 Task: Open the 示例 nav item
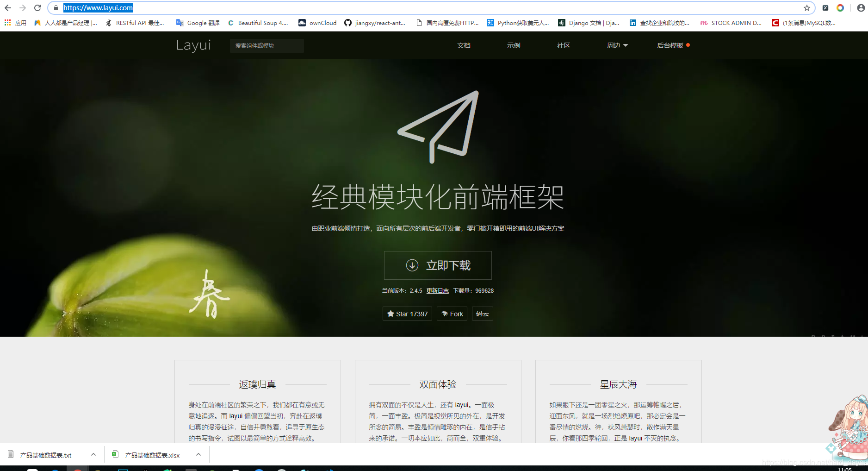click(x=514, y=45)
